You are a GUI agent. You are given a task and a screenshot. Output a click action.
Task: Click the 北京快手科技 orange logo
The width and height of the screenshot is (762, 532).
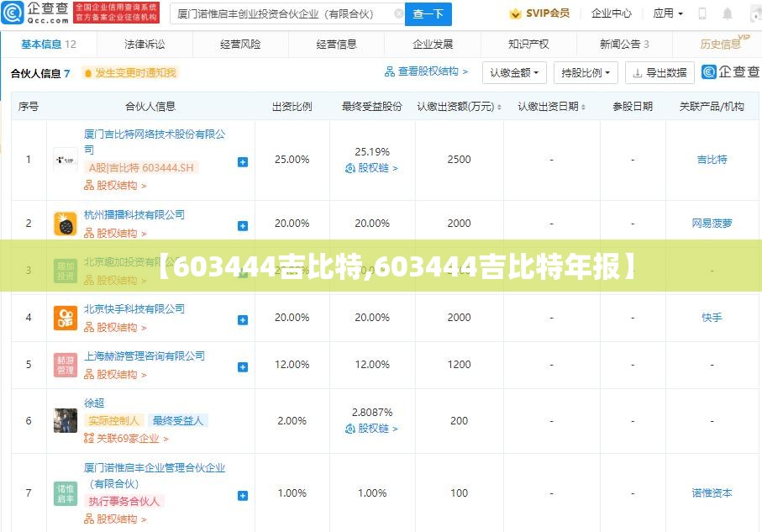66,318
